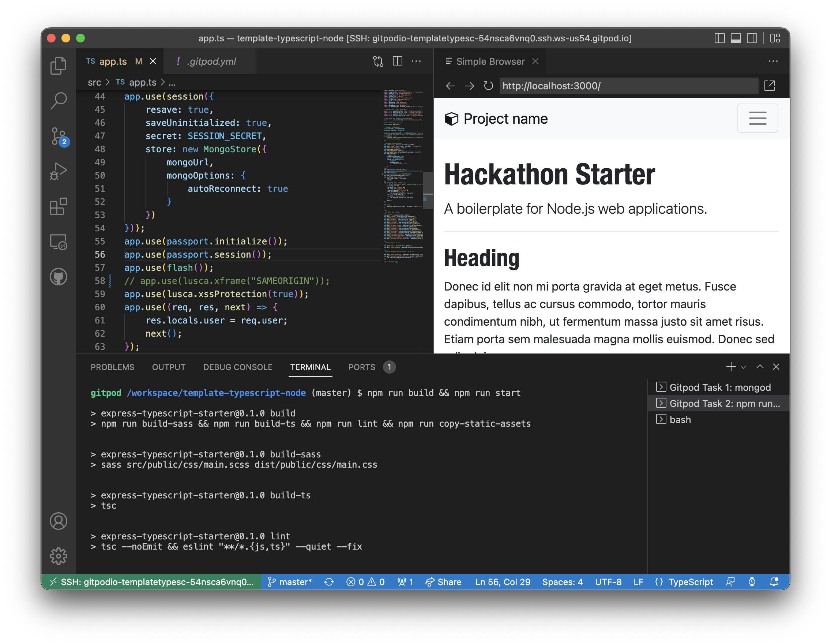
Task: Close the bottom panel
Action: click(776, 367)
